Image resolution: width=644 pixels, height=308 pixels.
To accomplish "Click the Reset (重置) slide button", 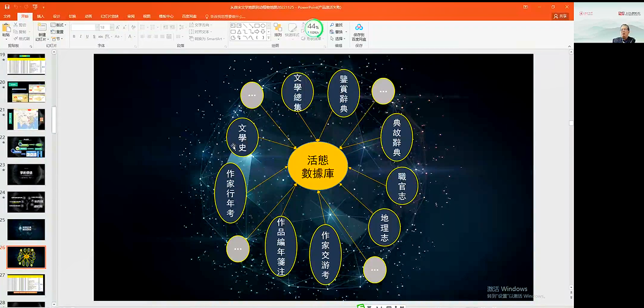I will 58,32.
